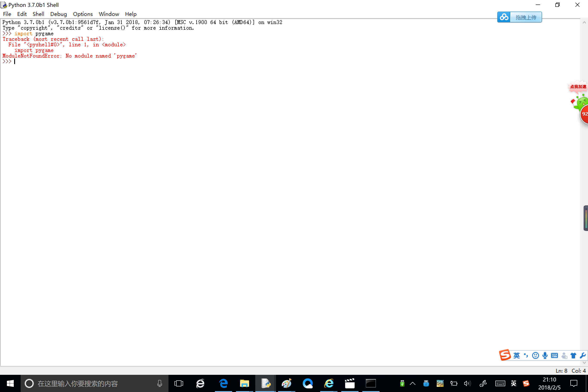This screenshot has width=588, height=392.
Task: Click the Sogou voice input microphone icon
Action: [x=545, y=355]
